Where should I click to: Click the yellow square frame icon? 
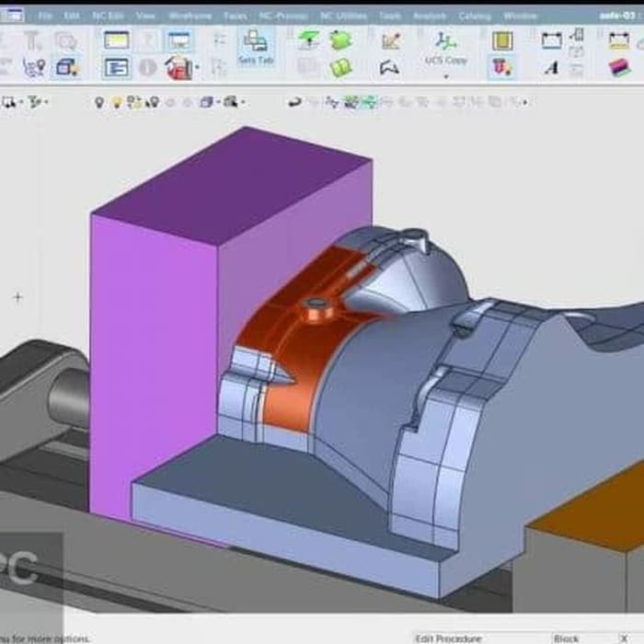[501, 40]
